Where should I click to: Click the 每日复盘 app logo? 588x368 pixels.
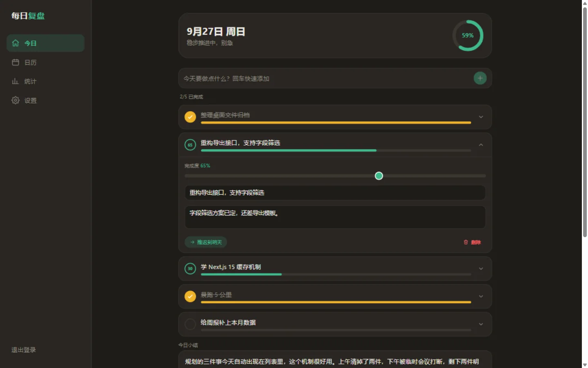coord(28,16)
